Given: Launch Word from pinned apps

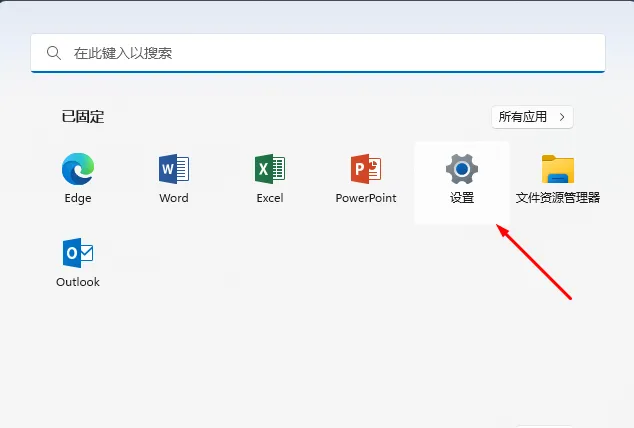Looking at the screenshot, I should (x=174, y=169).
